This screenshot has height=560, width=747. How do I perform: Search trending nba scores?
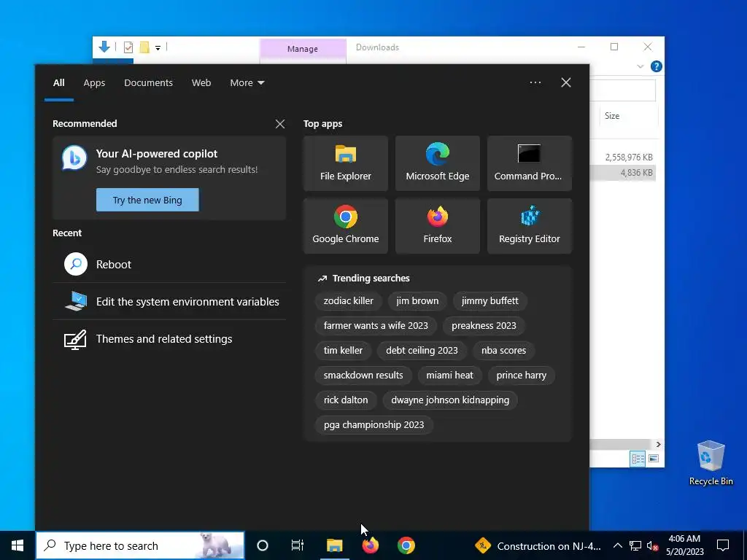tap(503, 351)
